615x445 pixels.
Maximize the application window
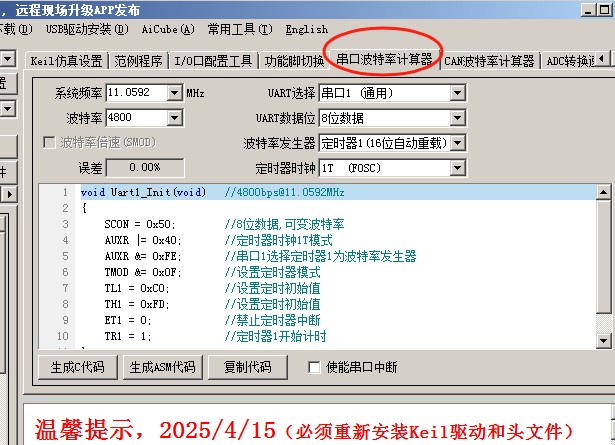[x=604, y=9]
